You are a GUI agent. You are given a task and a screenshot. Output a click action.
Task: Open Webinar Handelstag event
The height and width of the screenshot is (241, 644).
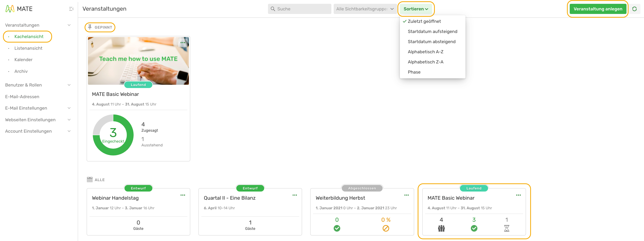tap(115, 198)
